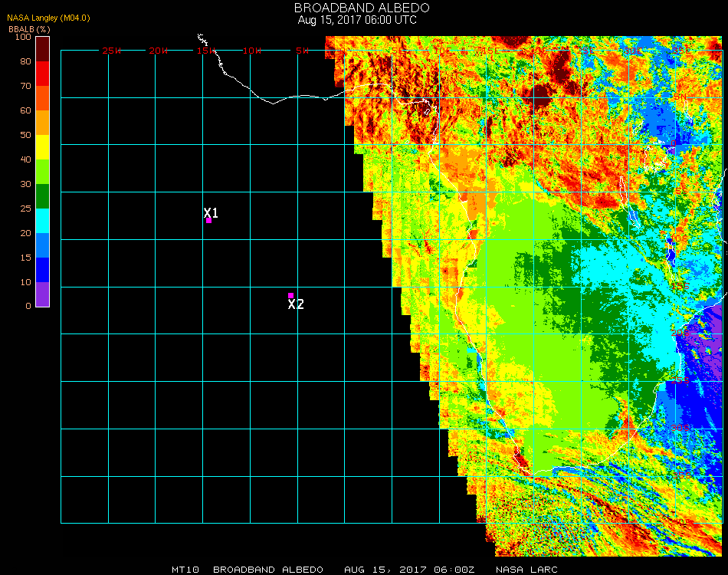Pick the bright red 70–80 legend swatch
Screen dimensions: 728x575
(43, 73)
